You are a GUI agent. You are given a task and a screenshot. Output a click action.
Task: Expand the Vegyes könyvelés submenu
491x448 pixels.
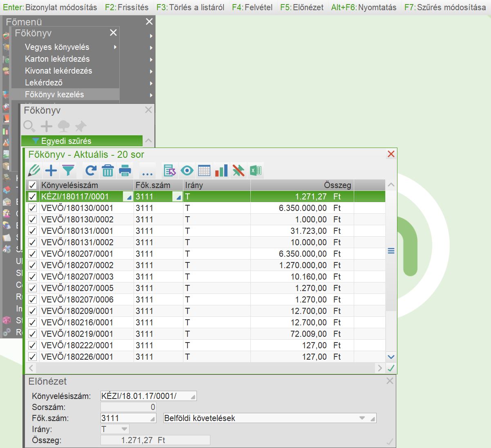click(57, 47)
